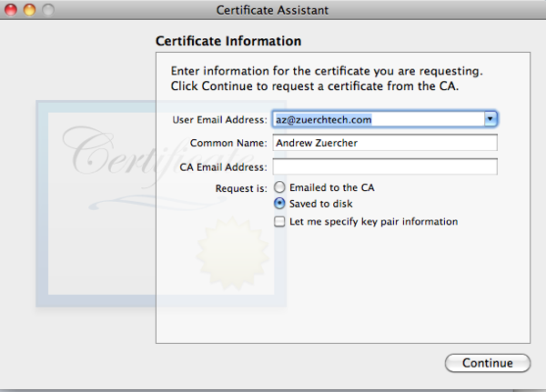Click the gold seal on the certificate image
546x392 pixels.
[x=232, y=253]
